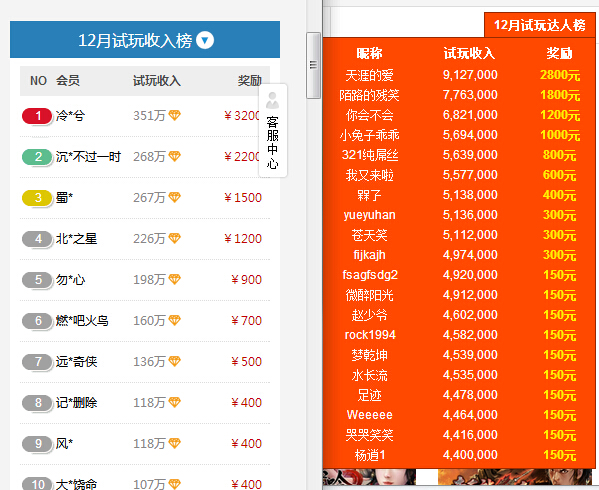Click the 昵称 column header
The height and width of the screenshot is (490, 599).
pos(369,53)
